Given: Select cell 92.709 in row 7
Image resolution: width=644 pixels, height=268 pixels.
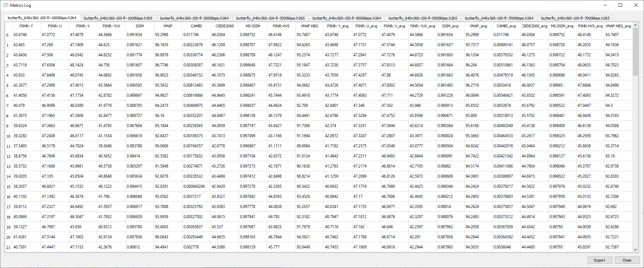Looking at the screenshot, I should [x=310, y=106].
